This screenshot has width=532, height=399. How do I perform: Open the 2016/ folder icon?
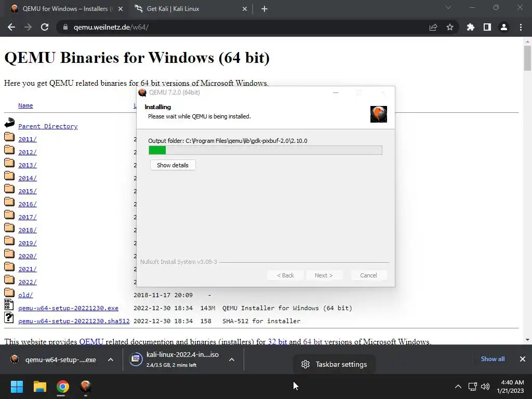tap(9, 202)
